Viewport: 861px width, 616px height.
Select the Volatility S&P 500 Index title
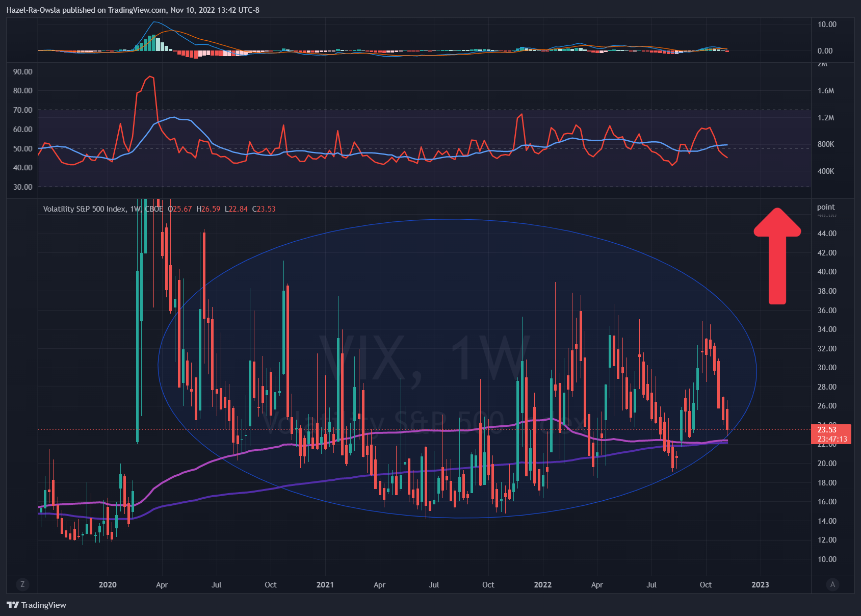(84, 209)
